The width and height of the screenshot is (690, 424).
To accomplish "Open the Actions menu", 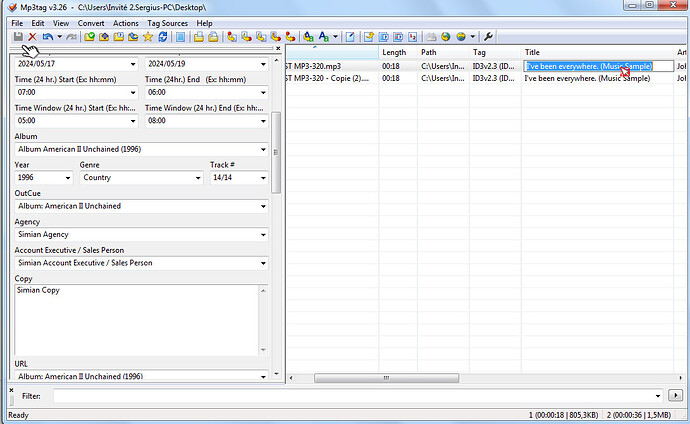I will [x=125, y=23].
